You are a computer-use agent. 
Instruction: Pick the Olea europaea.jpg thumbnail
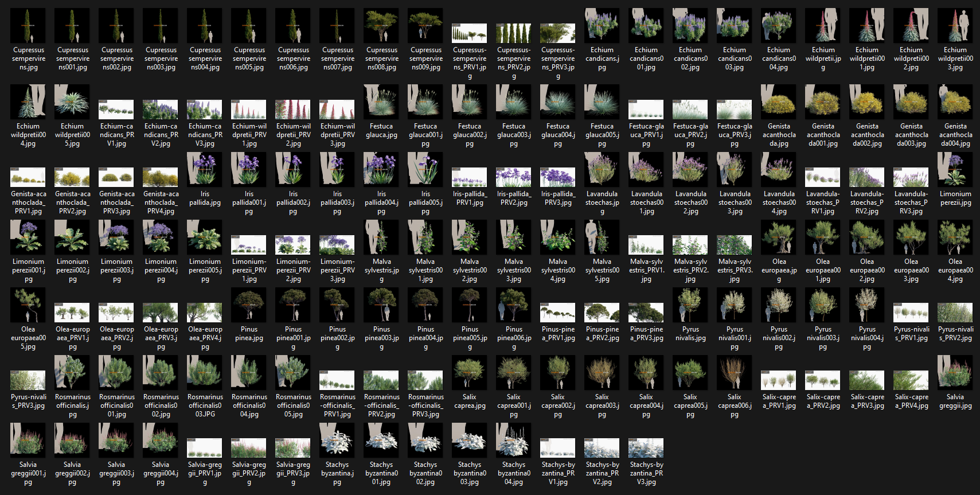pos(779,237)
